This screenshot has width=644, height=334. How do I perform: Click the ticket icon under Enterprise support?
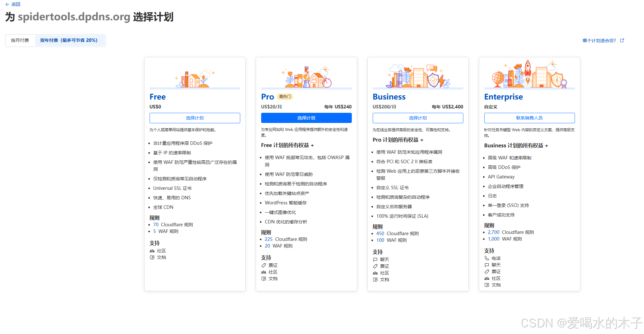tap(487, 272)
